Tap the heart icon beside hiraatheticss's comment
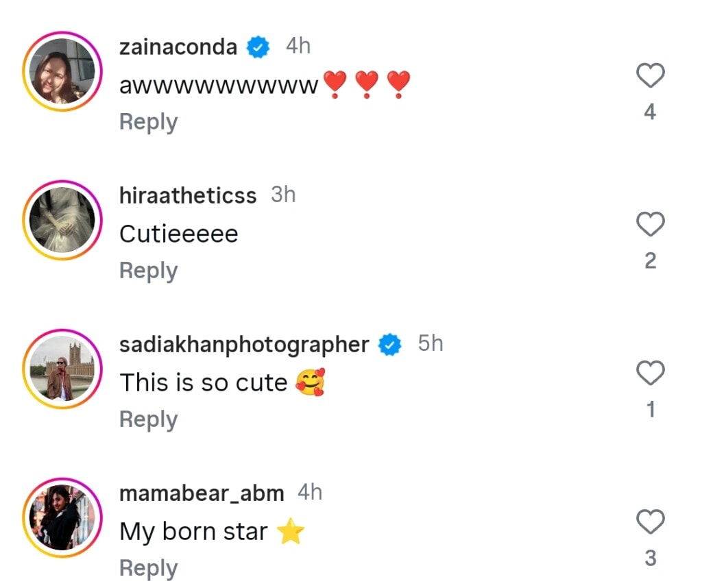This screenshot has width=702, height=588. click(x=649, y=224)
